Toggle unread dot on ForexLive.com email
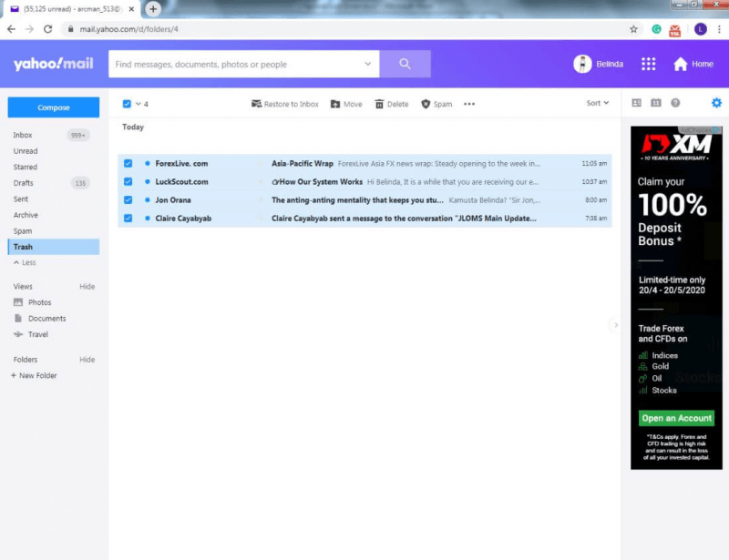Image resolution: width=729 pixels, height=560 pixels. click(148, 163)
